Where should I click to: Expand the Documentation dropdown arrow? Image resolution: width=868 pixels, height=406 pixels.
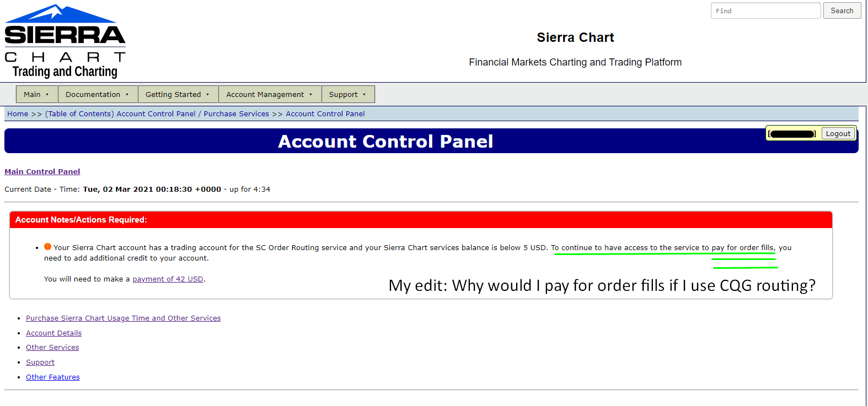coord(127,95)
